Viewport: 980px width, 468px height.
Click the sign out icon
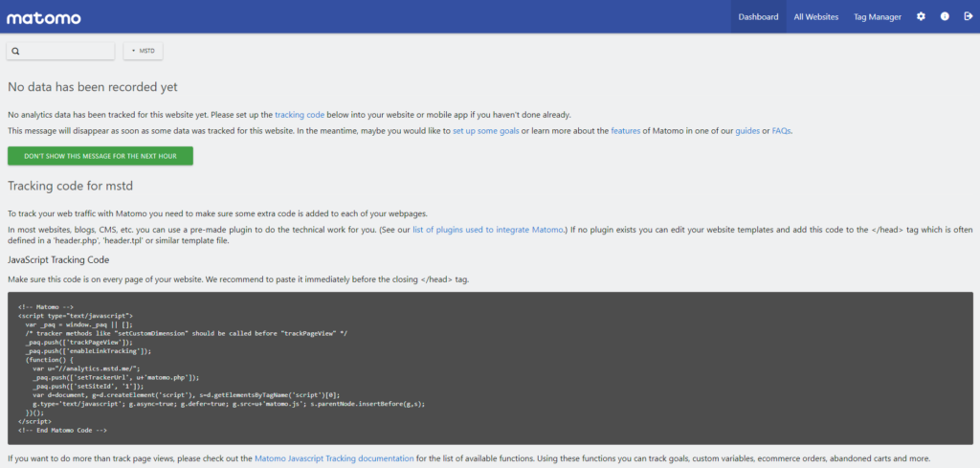(x=969, y=17)
